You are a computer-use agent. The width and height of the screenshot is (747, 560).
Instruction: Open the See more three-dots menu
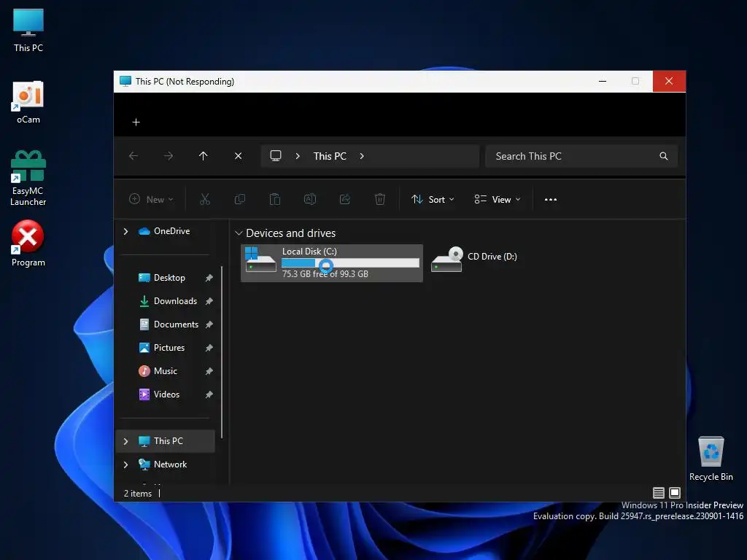coord(551,200)
